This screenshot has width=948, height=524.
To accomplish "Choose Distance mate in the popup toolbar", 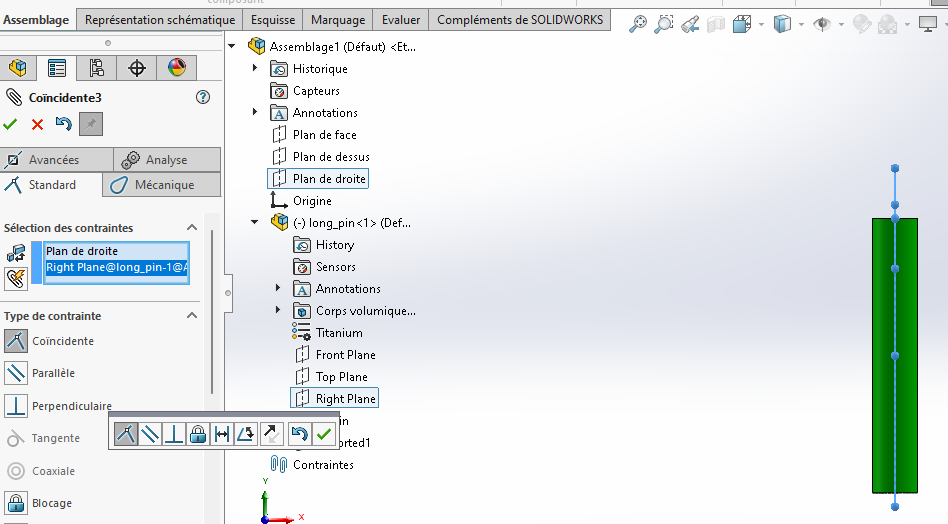I will click(x=222, y=434).
